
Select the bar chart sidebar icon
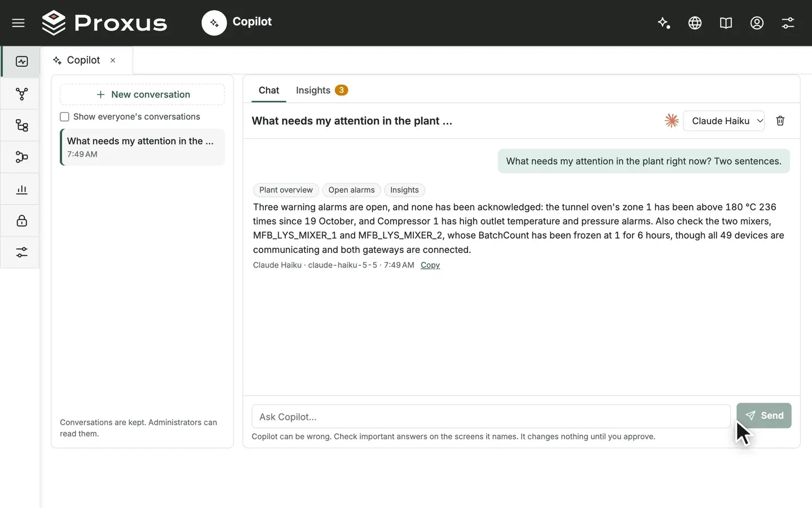(x=21, y=189)
